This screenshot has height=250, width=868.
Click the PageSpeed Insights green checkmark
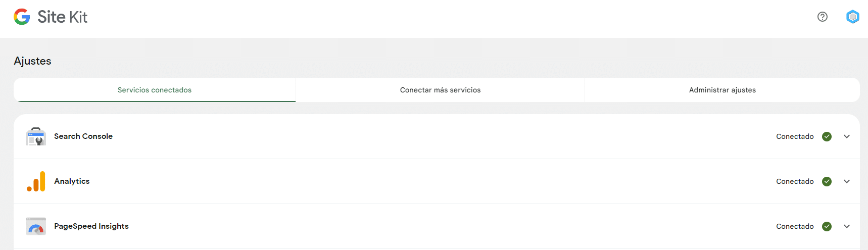pos(827,226)
